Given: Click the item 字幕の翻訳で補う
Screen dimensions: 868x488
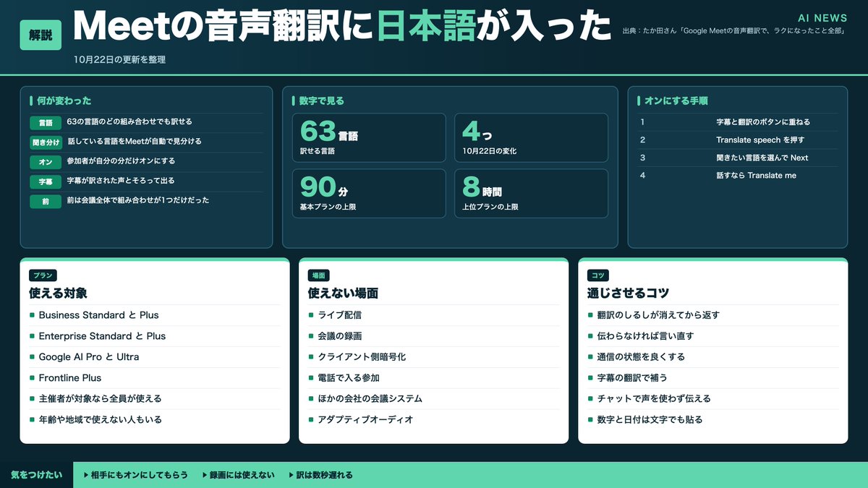Looking at the screenshot, I should (632, 378).
